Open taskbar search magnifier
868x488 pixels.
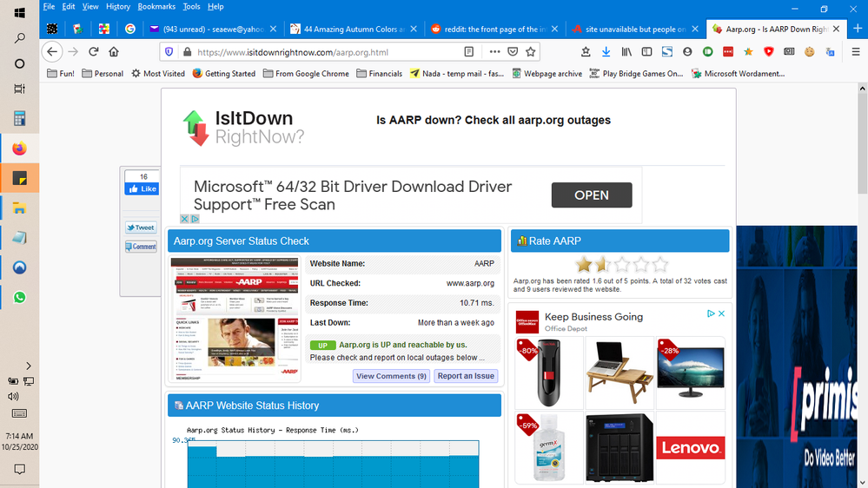tap(19, 38)
